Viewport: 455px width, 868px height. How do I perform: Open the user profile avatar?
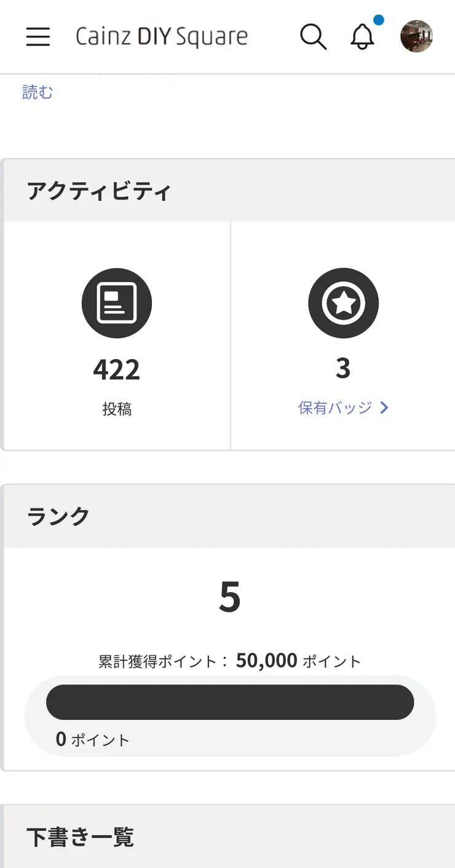[416, 36]
